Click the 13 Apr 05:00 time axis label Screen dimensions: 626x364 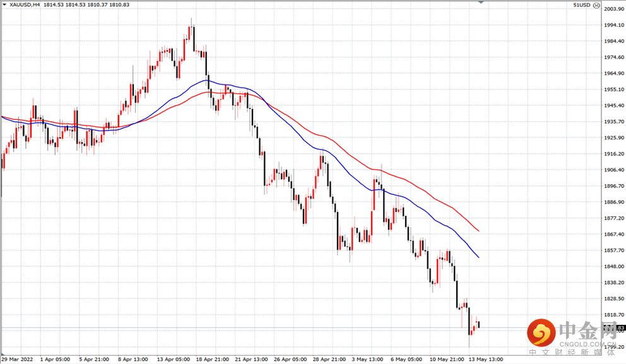[174, 359]
